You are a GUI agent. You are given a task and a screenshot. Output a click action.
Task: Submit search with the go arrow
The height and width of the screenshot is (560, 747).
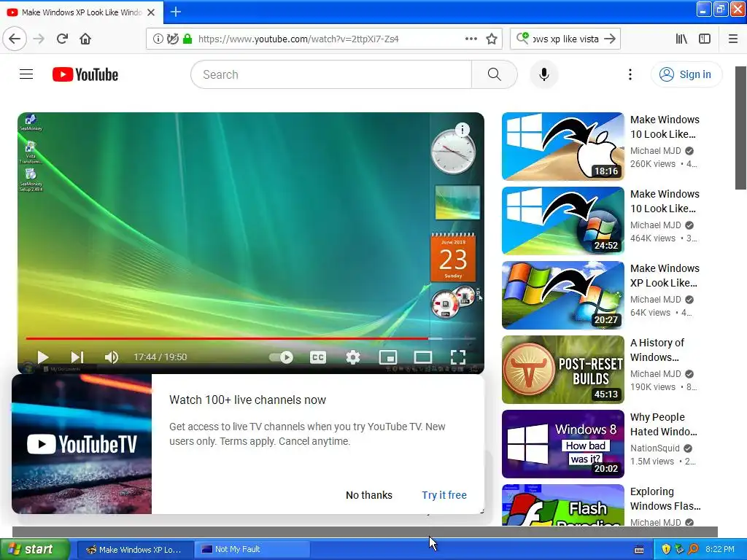pyautogui.click(x=609, y=39)
